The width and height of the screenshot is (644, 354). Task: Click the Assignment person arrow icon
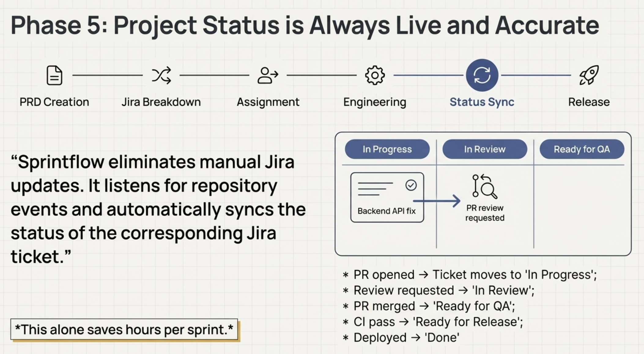(x=268, y=75)
